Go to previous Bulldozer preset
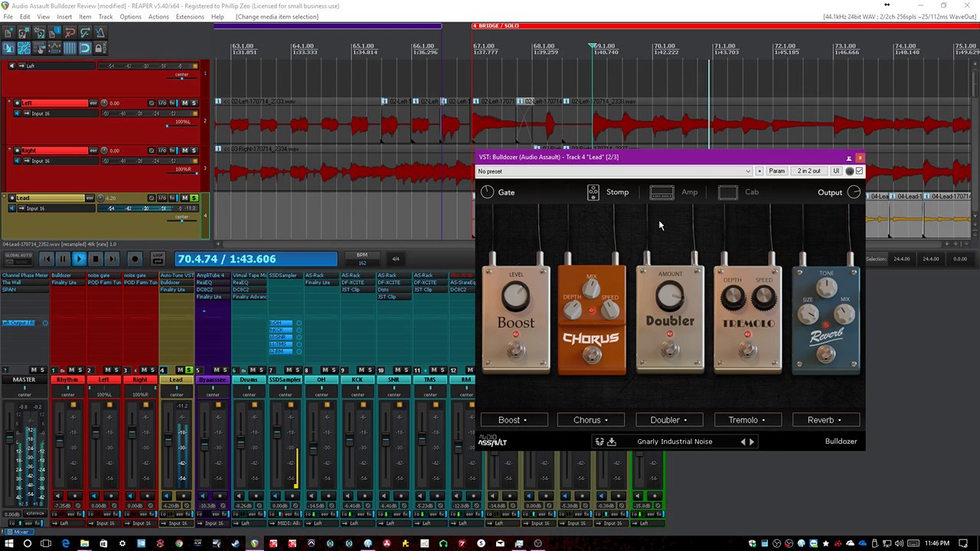980x551 pixels. pos(742,442)
